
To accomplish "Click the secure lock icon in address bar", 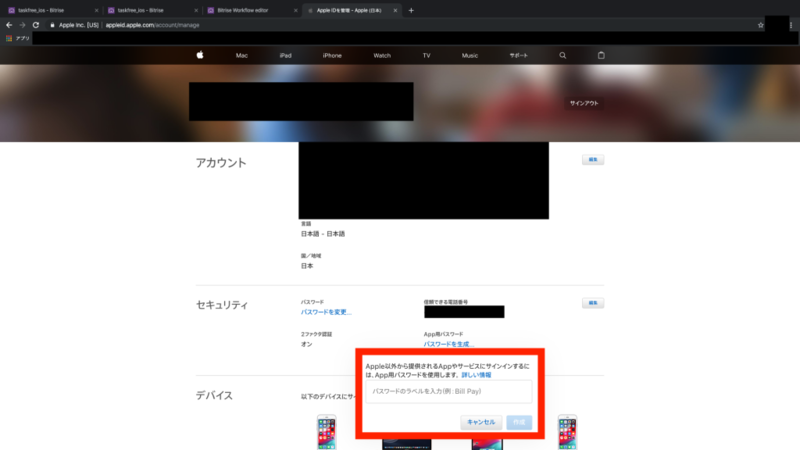I will coord(52,25).
